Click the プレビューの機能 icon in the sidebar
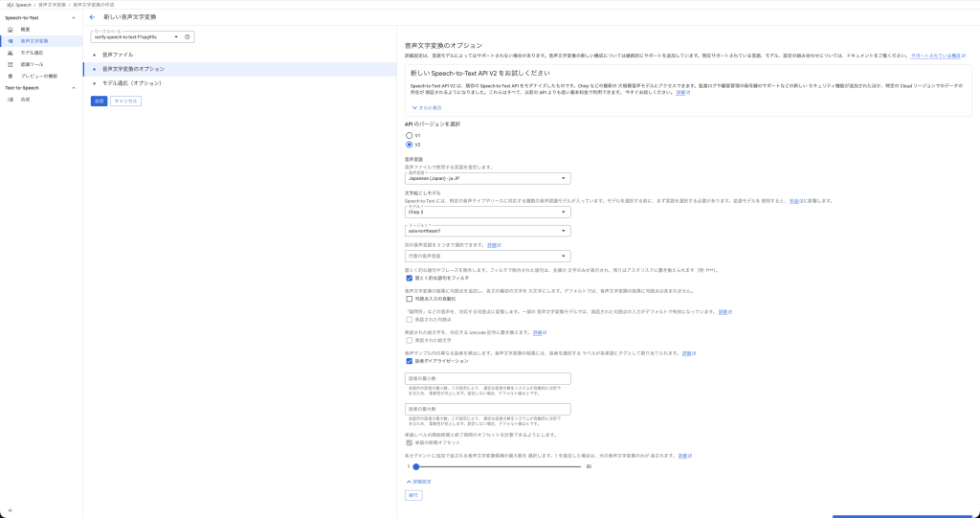The width and height of the screenshot is (980, 518). (11, 76)
